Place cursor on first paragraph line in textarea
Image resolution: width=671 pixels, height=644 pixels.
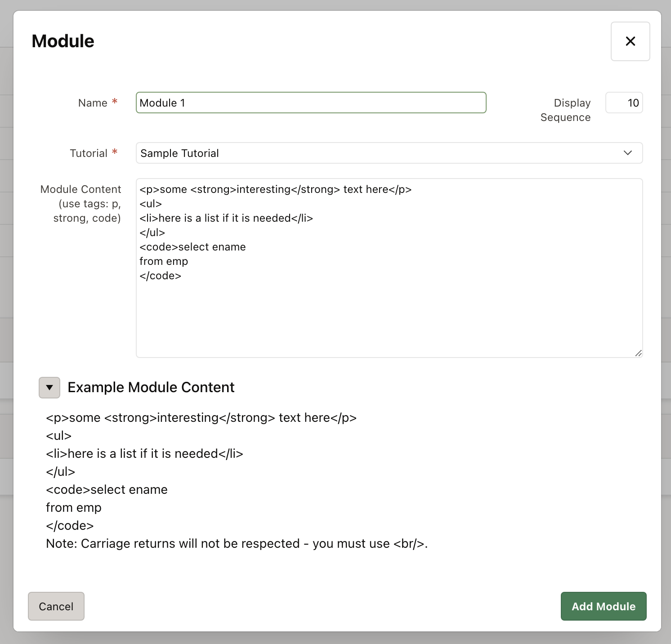[275, 189]
